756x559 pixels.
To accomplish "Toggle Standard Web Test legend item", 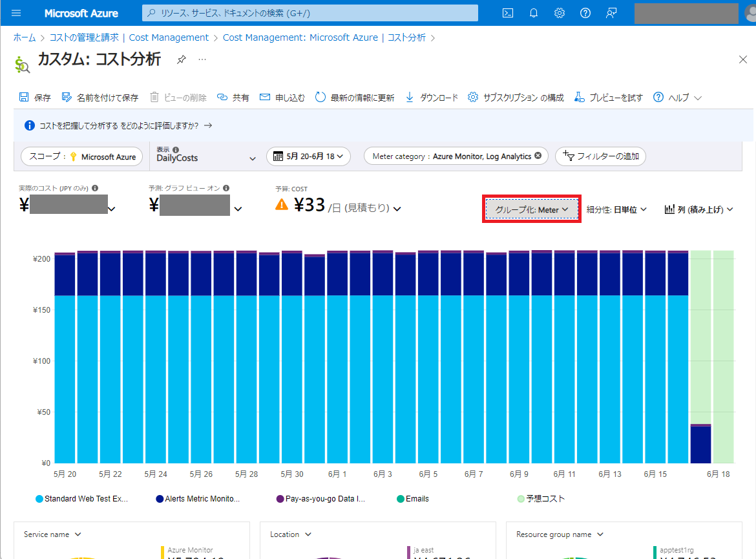I will (82, 499).
